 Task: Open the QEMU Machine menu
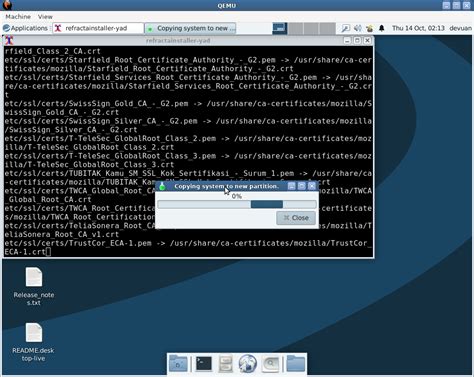(x=18, y=17)
